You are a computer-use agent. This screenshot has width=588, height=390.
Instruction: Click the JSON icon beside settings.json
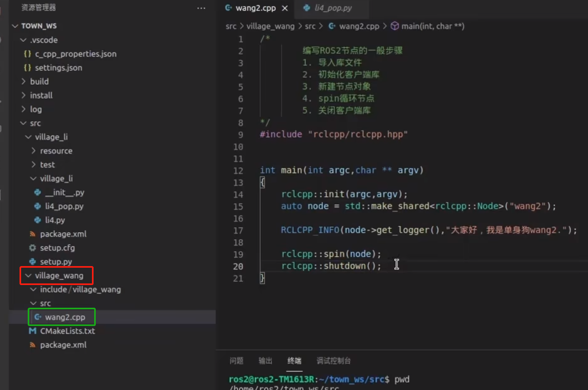pos(27,67)
